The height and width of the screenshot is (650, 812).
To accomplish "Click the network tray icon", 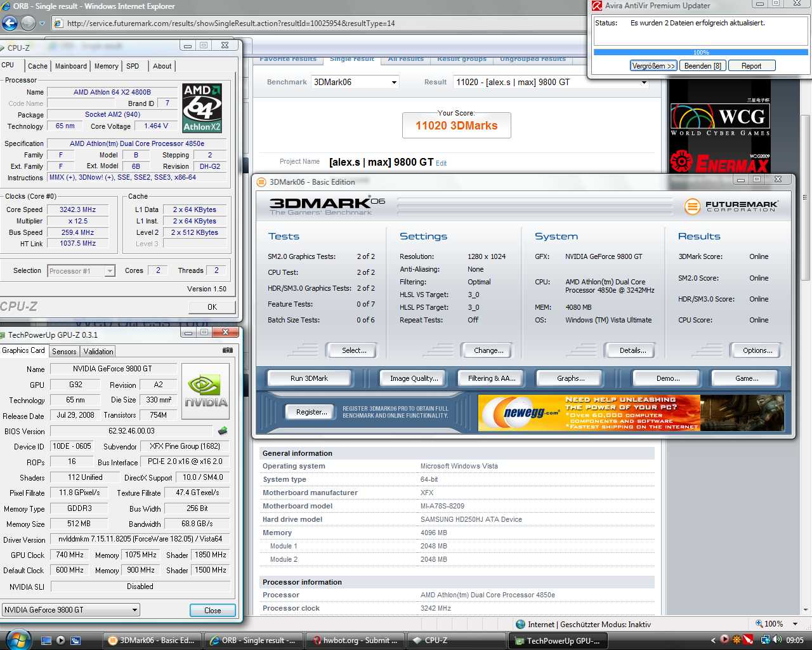I will [766, 640].
